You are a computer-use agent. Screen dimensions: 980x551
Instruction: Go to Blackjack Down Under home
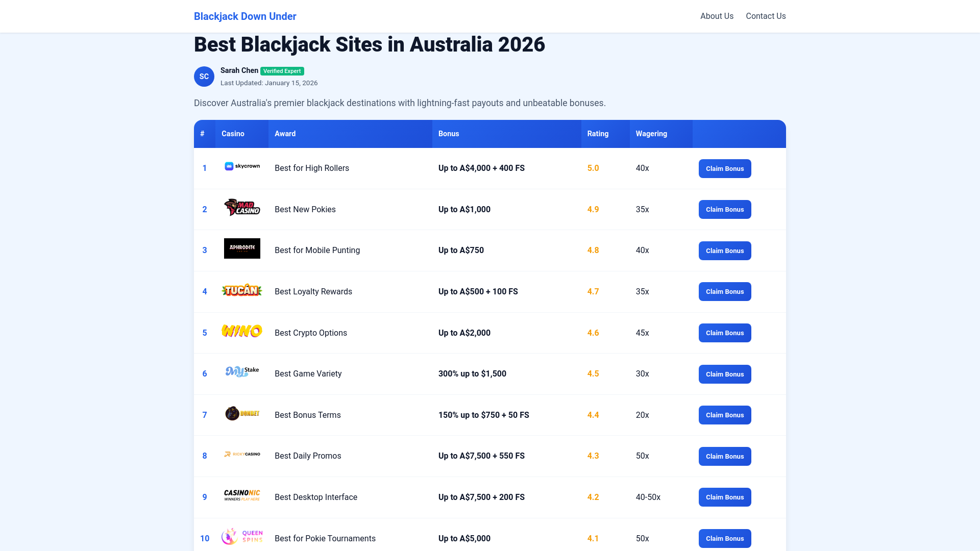[x=245, y=16]
